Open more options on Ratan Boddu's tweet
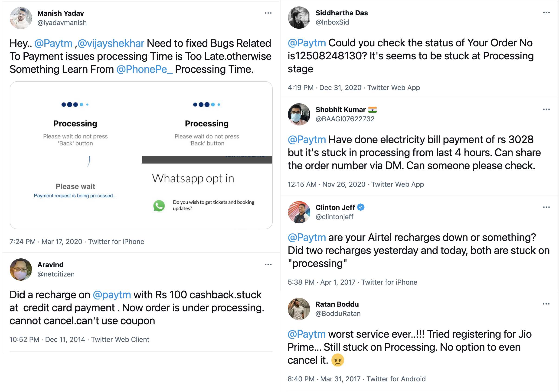559x392 pixels. (546, 304)
